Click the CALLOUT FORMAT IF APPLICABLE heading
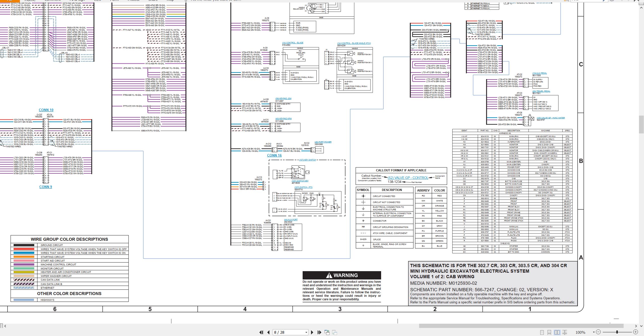The height and width of the screenshot is (336, 644). [x=401, y=170]
